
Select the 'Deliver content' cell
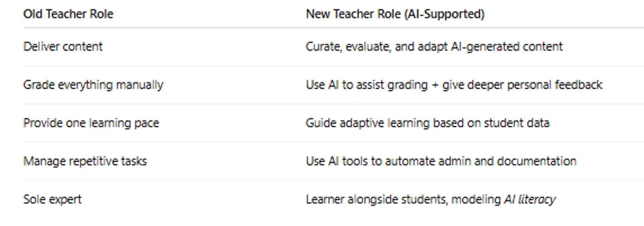click(63, 47)
